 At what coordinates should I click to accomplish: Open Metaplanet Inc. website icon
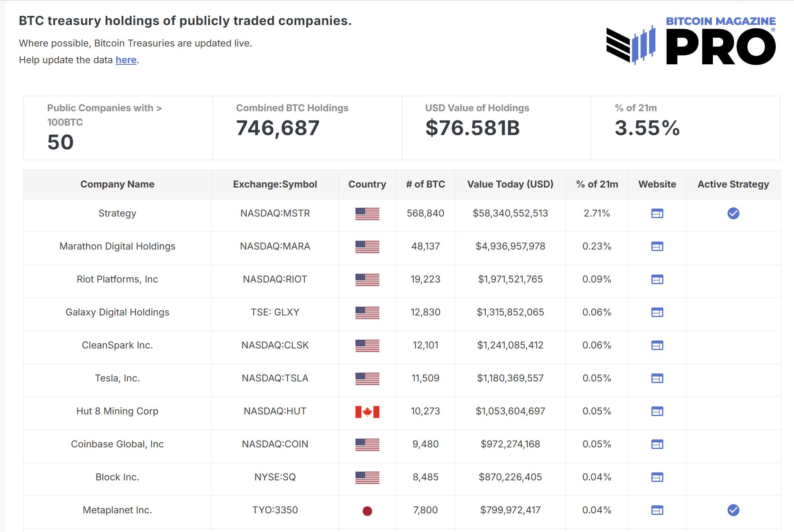(657, 510)
